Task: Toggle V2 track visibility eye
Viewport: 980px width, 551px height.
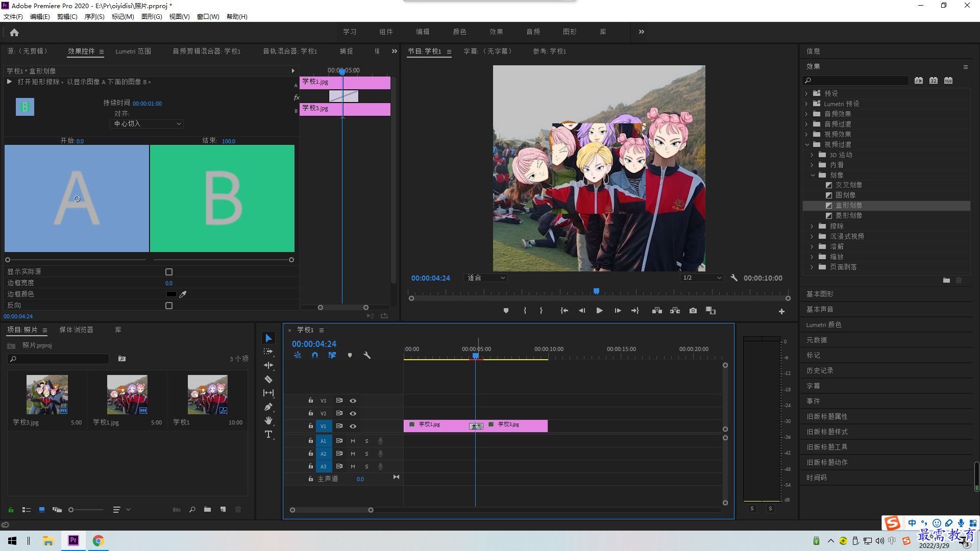Action: [x=353, y=413]
